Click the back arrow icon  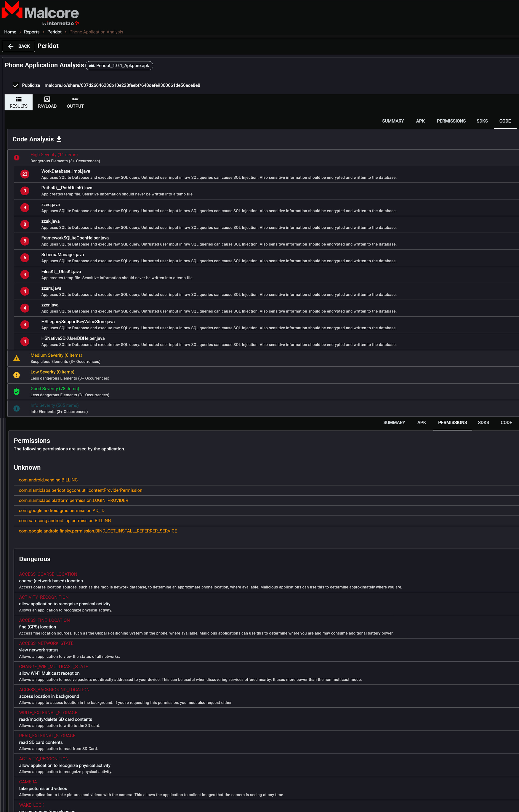coord(11,46)
